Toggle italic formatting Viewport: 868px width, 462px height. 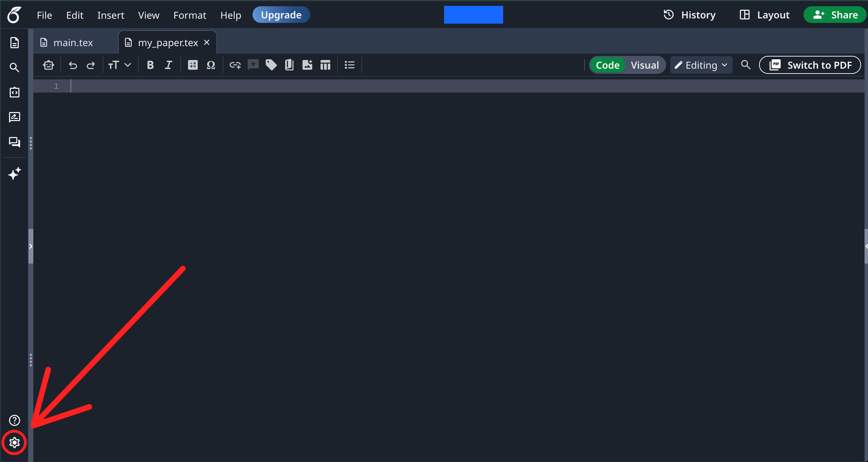(169, 65)
